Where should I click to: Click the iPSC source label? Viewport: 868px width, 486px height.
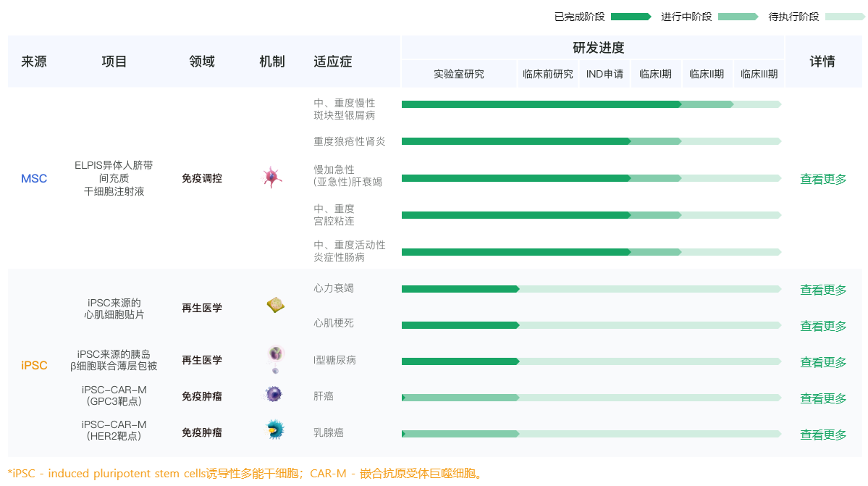click(x=34, y=366)
